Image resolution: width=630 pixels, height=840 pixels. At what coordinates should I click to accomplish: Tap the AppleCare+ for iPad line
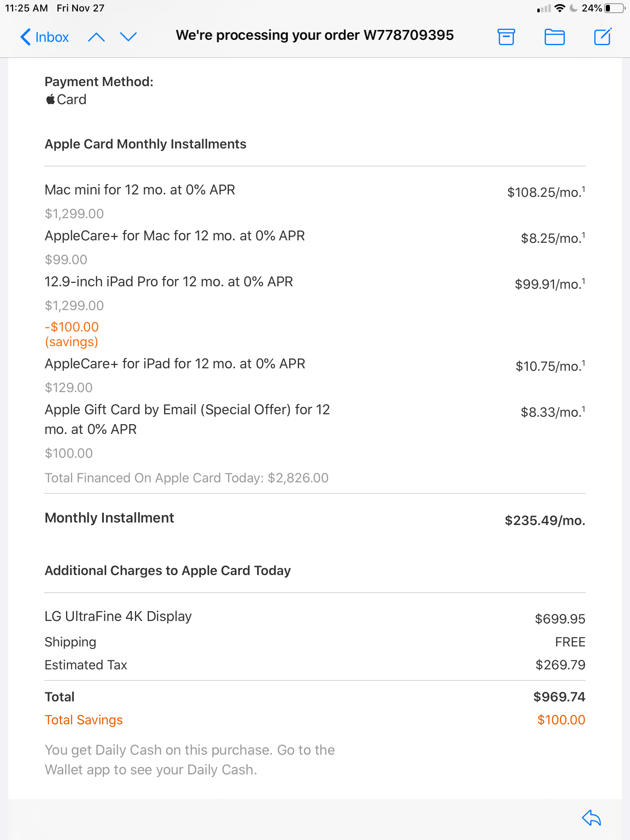(175, 364)
